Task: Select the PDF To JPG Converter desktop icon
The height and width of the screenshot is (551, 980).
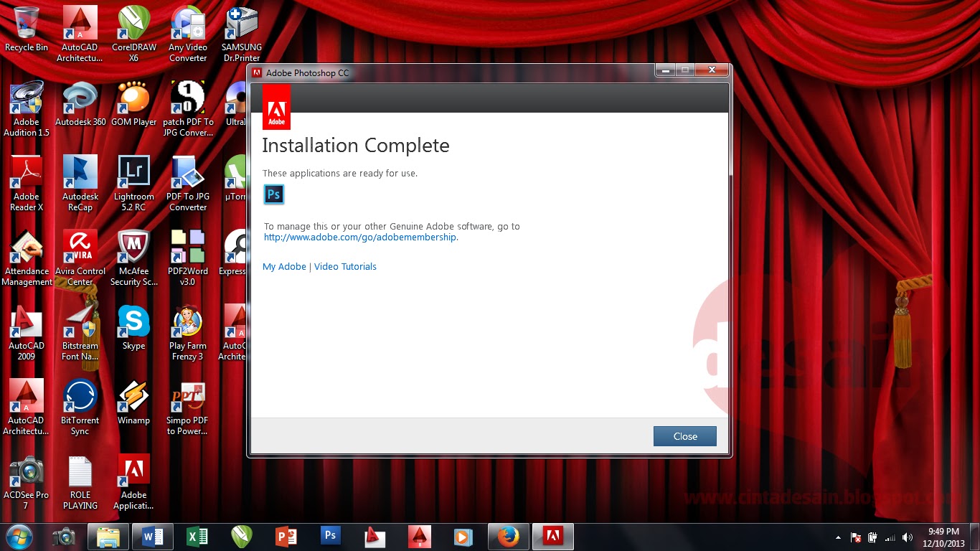Action: tap(188, 183)
